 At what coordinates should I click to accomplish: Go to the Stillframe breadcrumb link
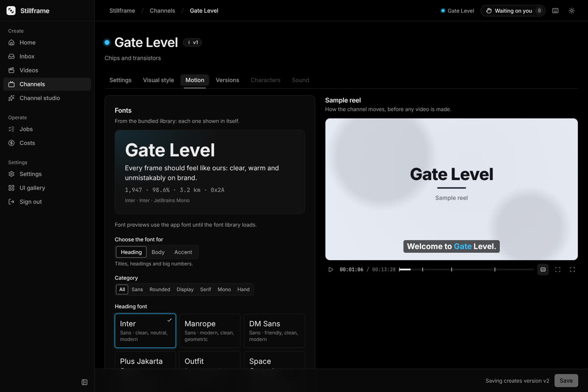[x=122, y=11]
